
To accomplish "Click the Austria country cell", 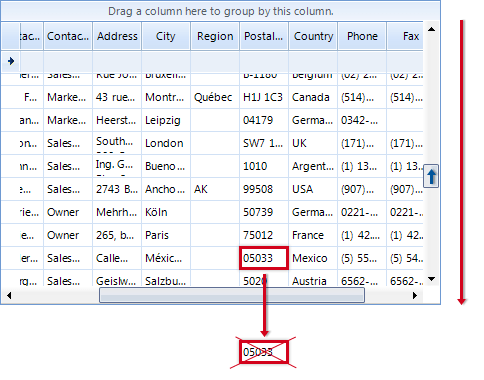I will tap(313, 279).
